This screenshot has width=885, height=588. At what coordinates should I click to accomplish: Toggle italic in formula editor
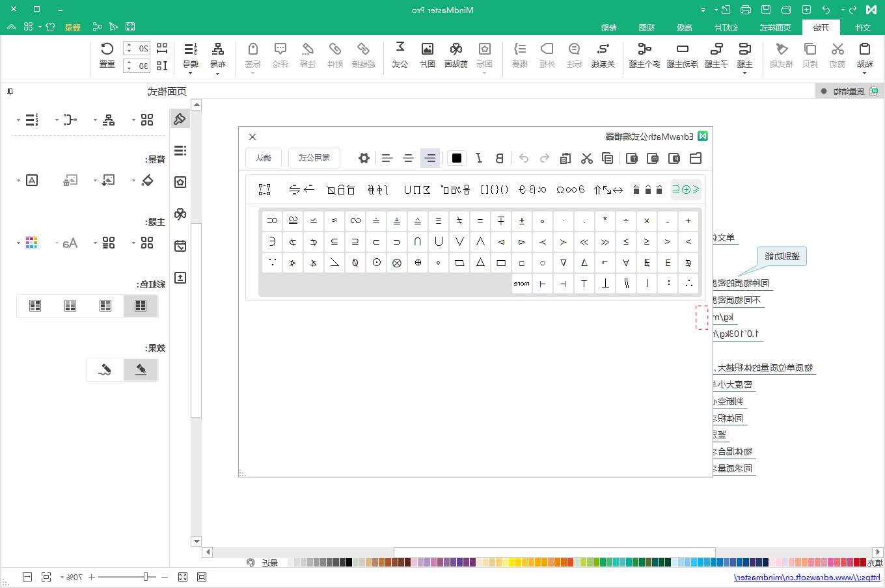tap(479, 158)
